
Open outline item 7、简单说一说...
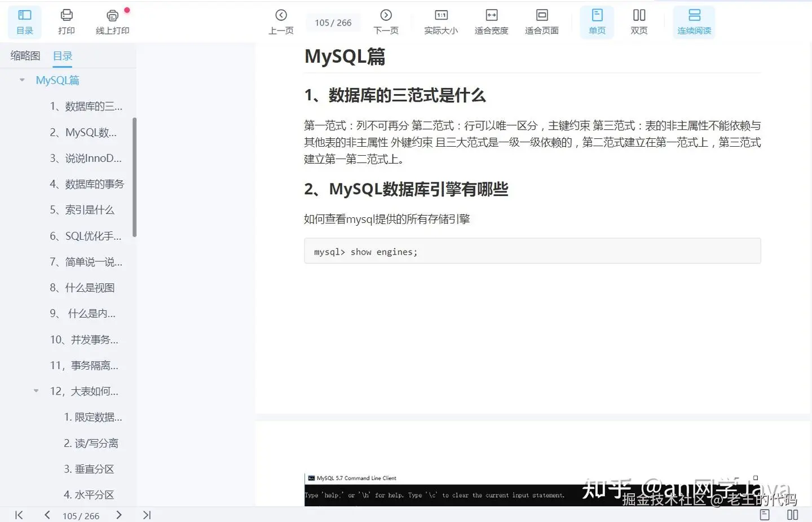point(86,262)
